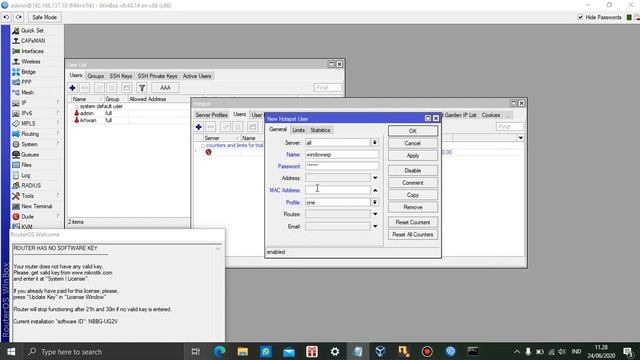Open Edge browser from taskbar

(x=219, y=351)
